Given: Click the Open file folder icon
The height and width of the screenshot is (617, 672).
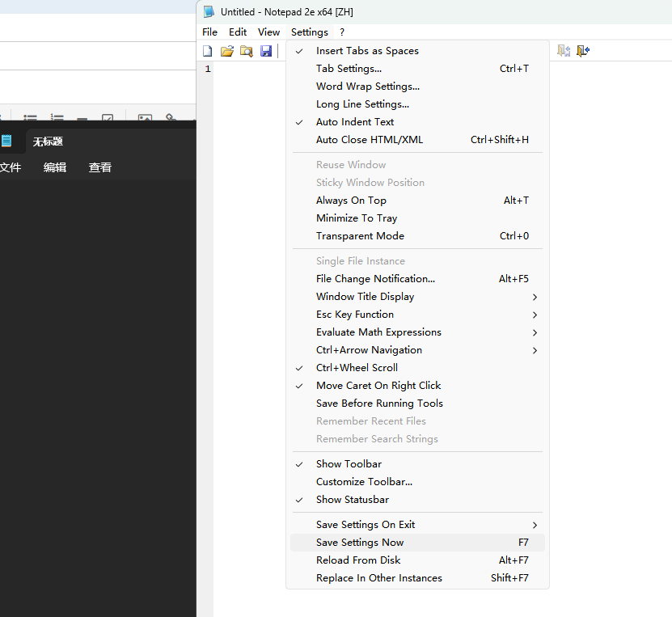Looking at the screenshot, I should 226,51.
